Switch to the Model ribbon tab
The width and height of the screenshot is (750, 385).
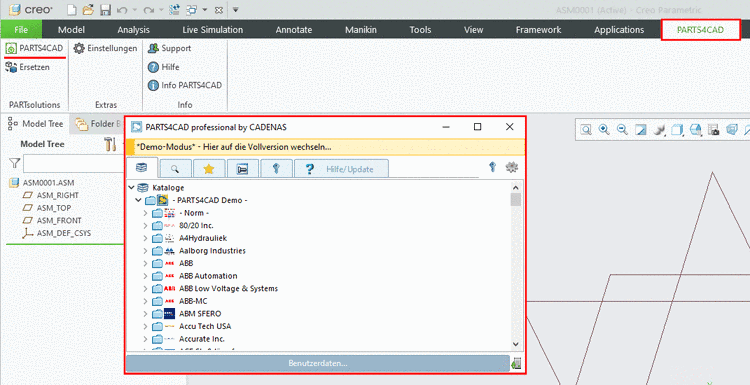click(x=71, y=30)
